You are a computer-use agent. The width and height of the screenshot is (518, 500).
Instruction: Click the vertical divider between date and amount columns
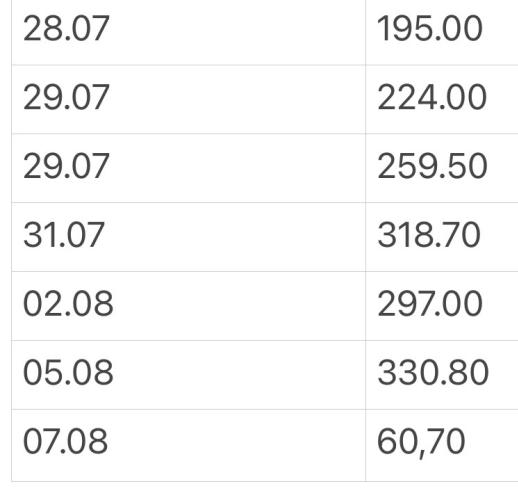click(365, 241)
